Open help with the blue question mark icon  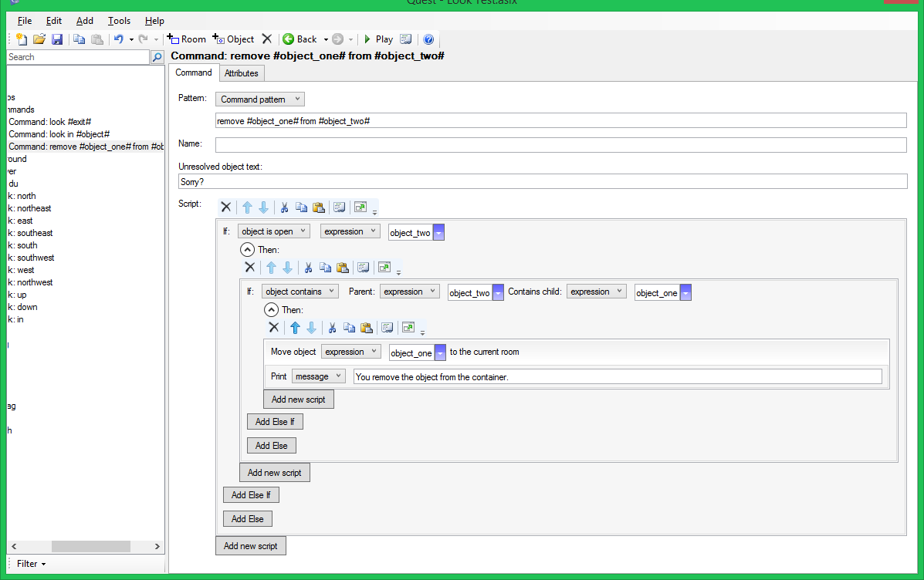pyautogui.click(x=429, y=39)
